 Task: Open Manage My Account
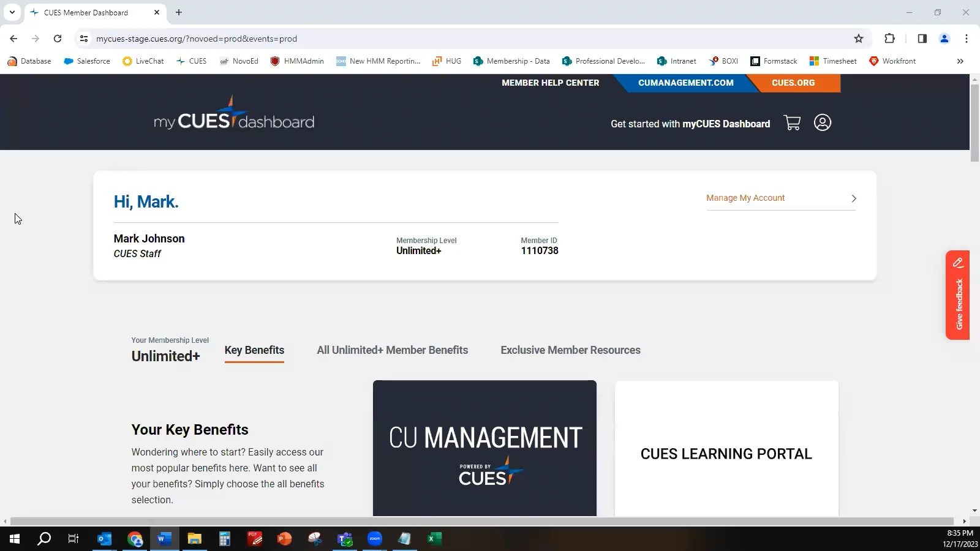(x=745, y=198)
